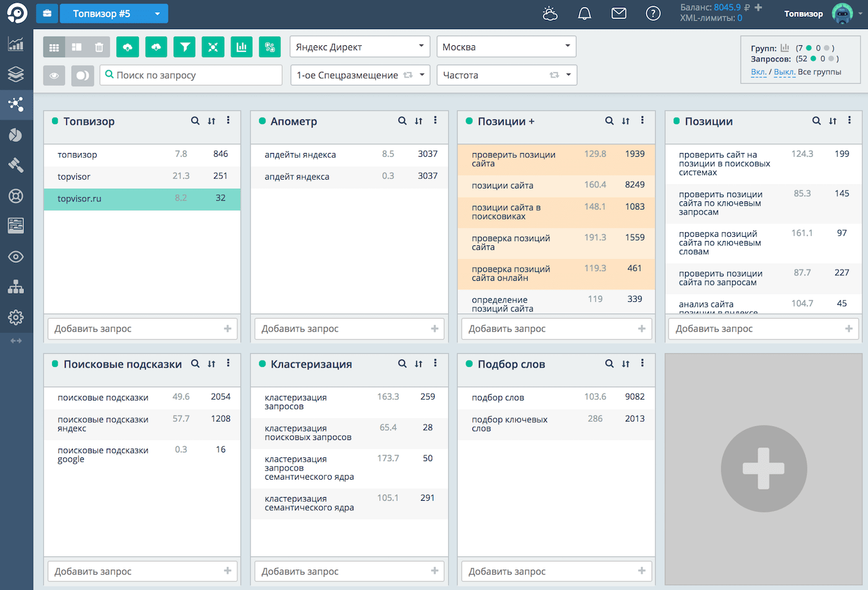Click the notifications bell icon
Image resolution: width=868 pixels, height=590 pixels.
(x=584, y=14)
